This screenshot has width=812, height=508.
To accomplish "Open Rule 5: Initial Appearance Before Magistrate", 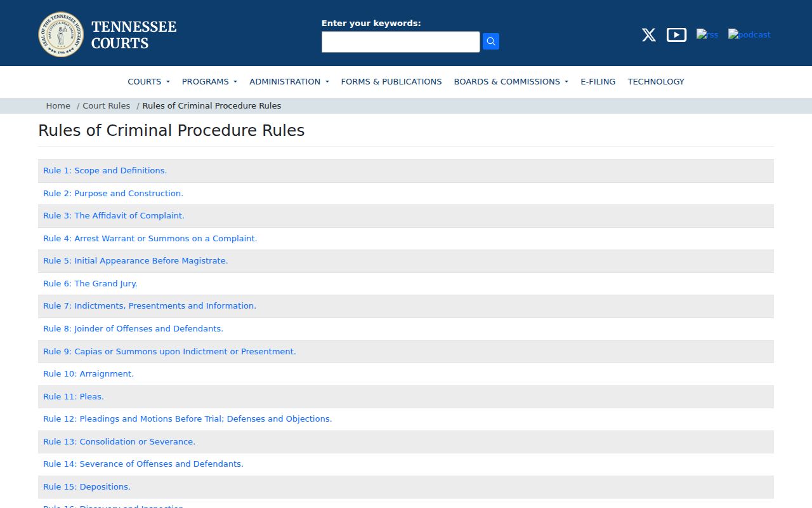I will (x=136, y=261).
